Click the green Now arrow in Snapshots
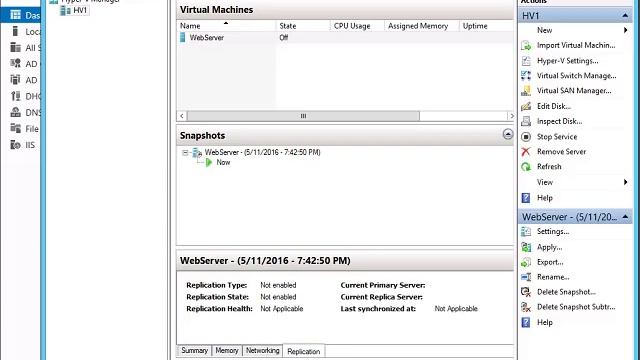Screen dimensions: 640x360 click(x=209, y=162)
